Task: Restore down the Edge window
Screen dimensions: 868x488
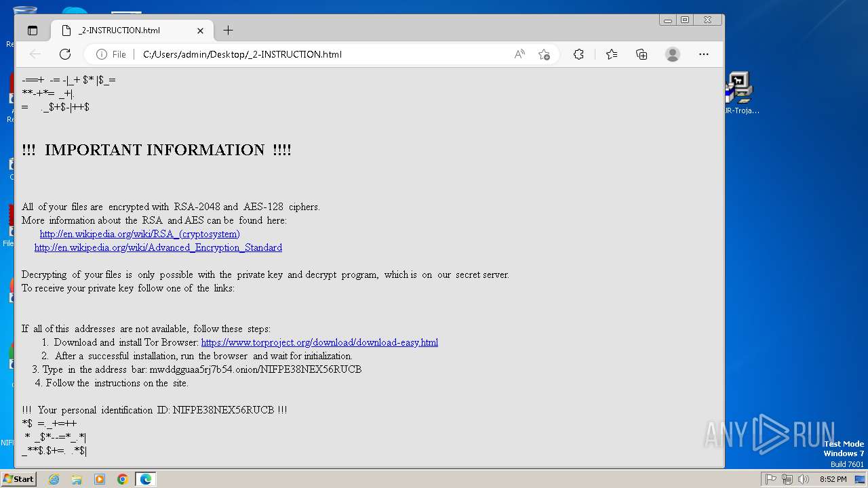Action: pyautogui.click(x=685, y=20)
